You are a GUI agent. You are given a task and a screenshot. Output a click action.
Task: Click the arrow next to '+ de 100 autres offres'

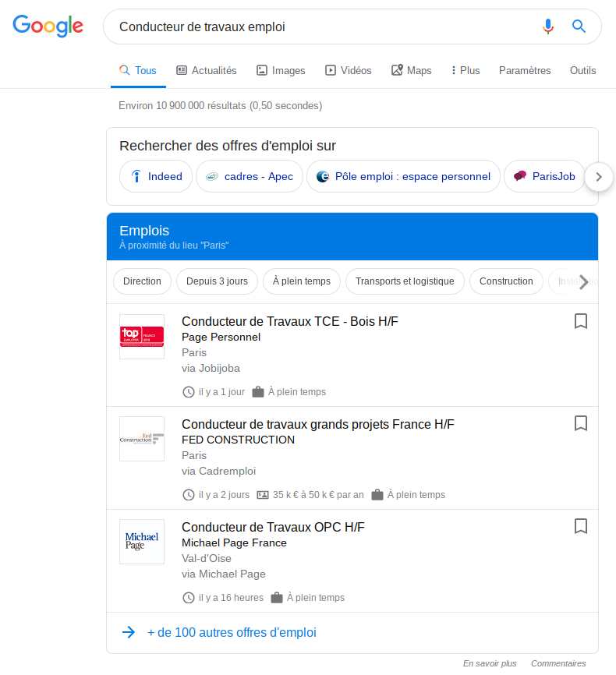coord(128,632)
